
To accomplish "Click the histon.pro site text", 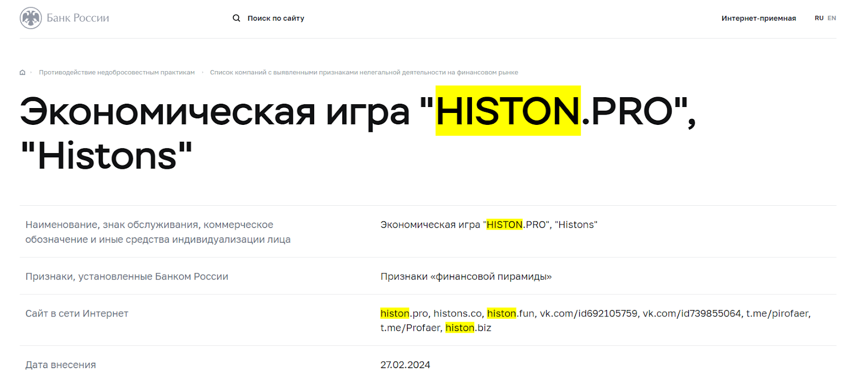I will coord(404,313).
